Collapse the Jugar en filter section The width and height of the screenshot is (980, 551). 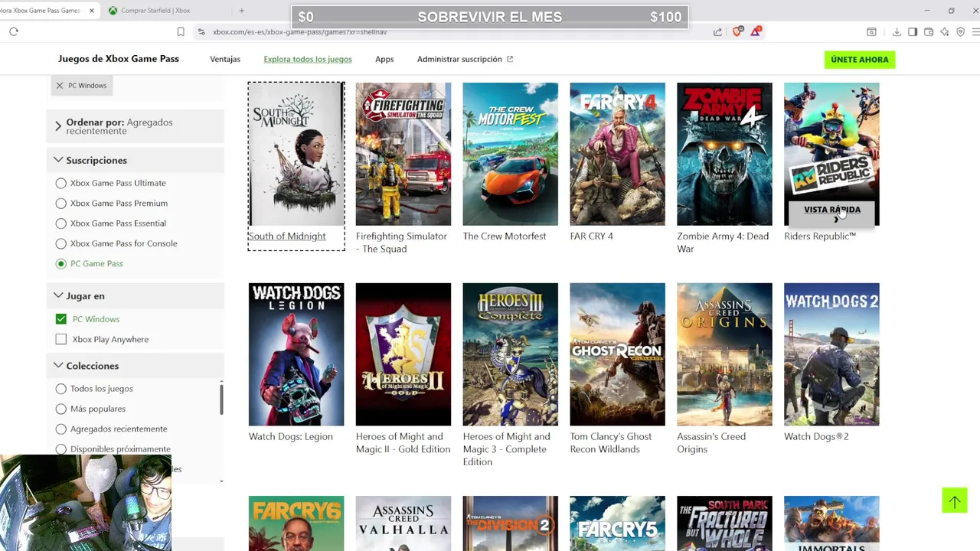135,295
